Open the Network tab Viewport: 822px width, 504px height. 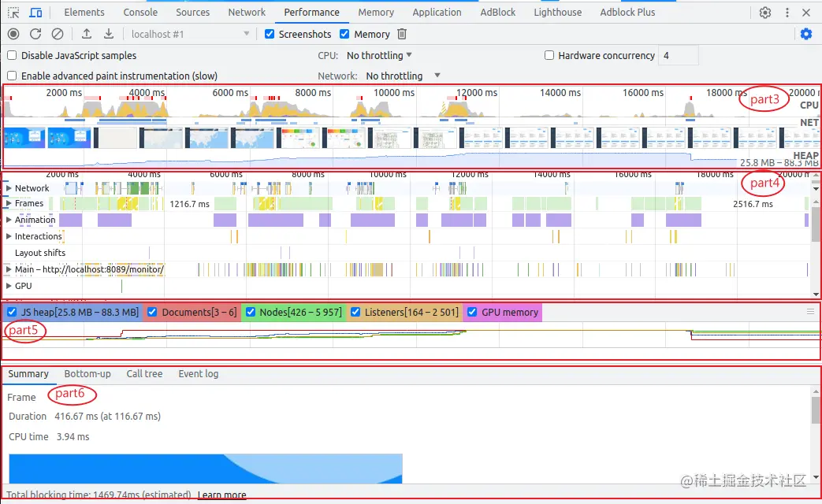(247, 12)
